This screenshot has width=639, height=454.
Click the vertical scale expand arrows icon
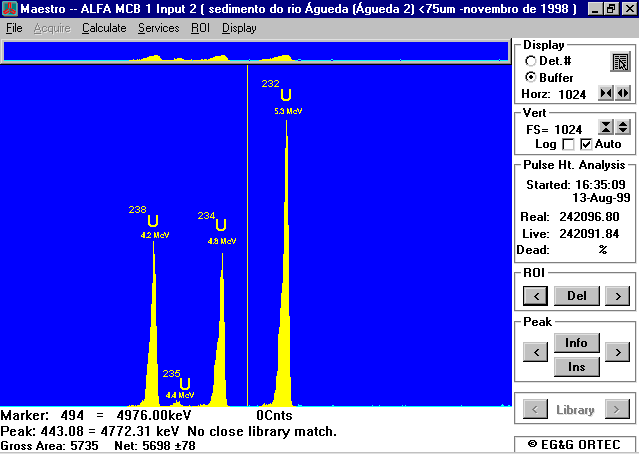coord(623,127)
